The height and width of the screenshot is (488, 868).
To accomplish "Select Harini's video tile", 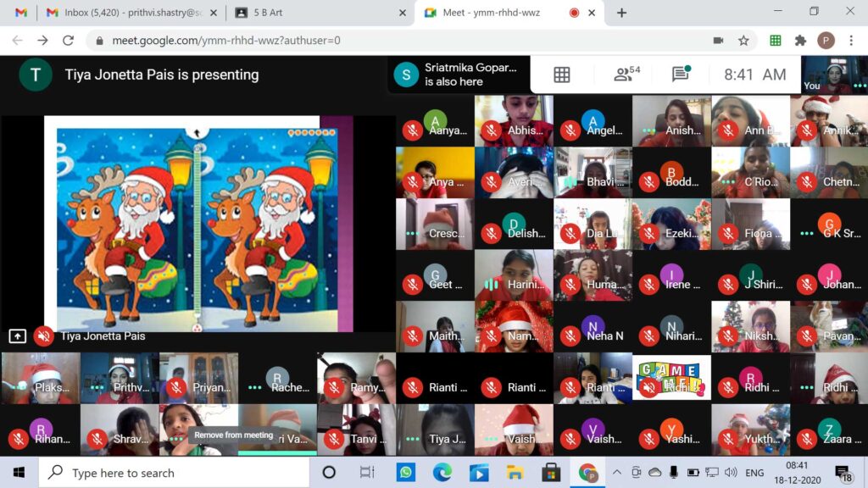I will point(514,275).
